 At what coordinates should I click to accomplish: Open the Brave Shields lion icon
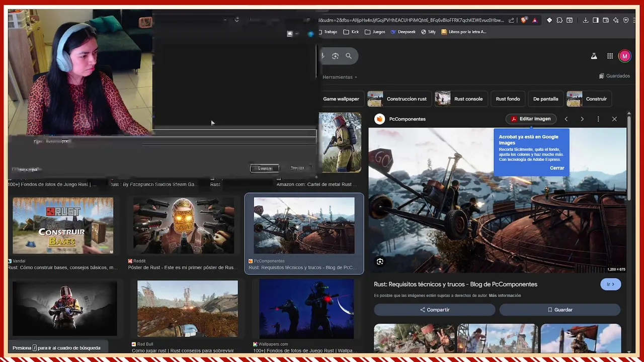(x=524, y=20)
